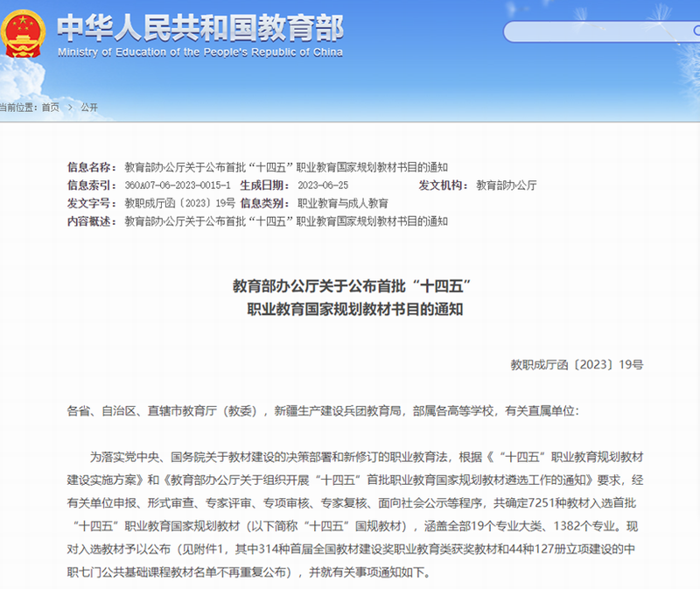
Task: Click the 生成日期 label
Action: click(x=265, y=186)
